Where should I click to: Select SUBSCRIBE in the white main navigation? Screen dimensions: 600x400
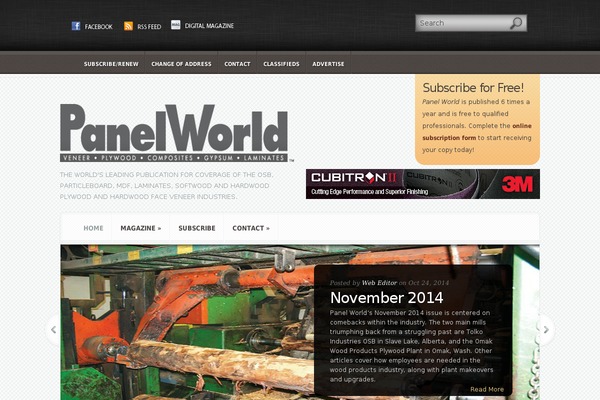tap(197, 228)
